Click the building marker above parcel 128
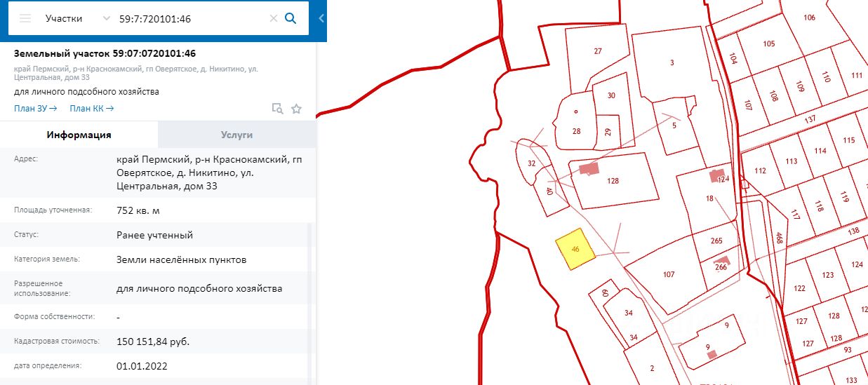Viewport: 868px width, 385px height. pos(589,168)
